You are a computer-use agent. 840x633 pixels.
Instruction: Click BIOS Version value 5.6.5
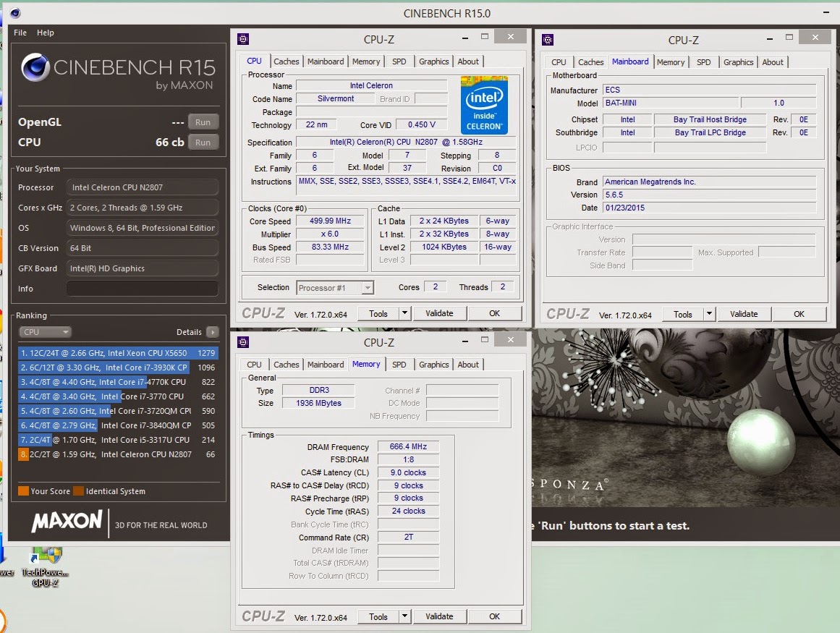pos(709,195)
